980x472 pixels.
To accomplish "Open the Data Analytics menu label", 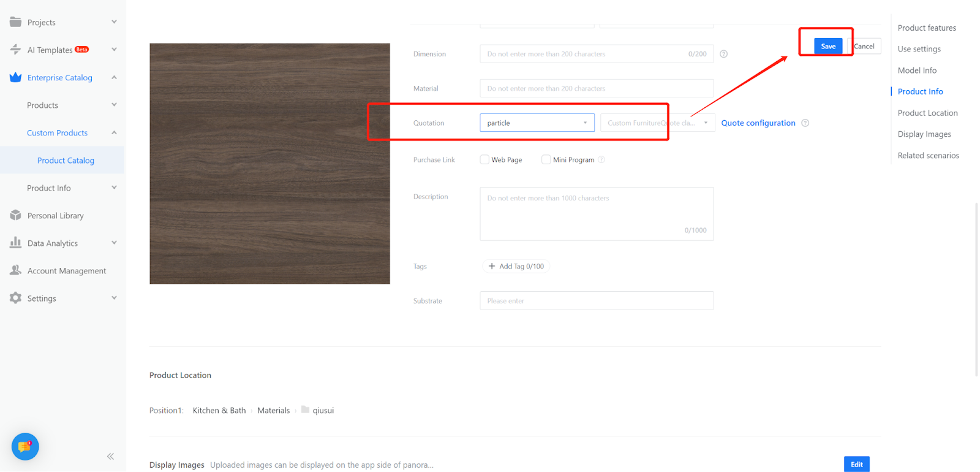I will [53, 243].
